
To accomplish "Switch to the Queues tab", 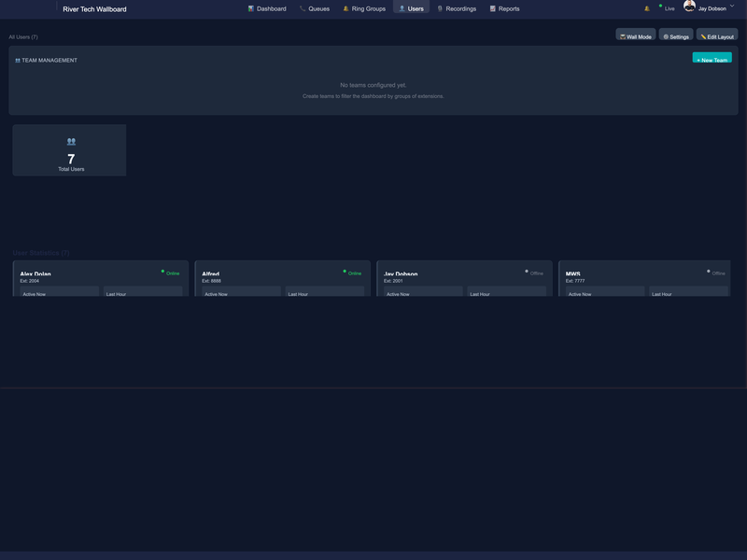I will [x=315, y=8].
